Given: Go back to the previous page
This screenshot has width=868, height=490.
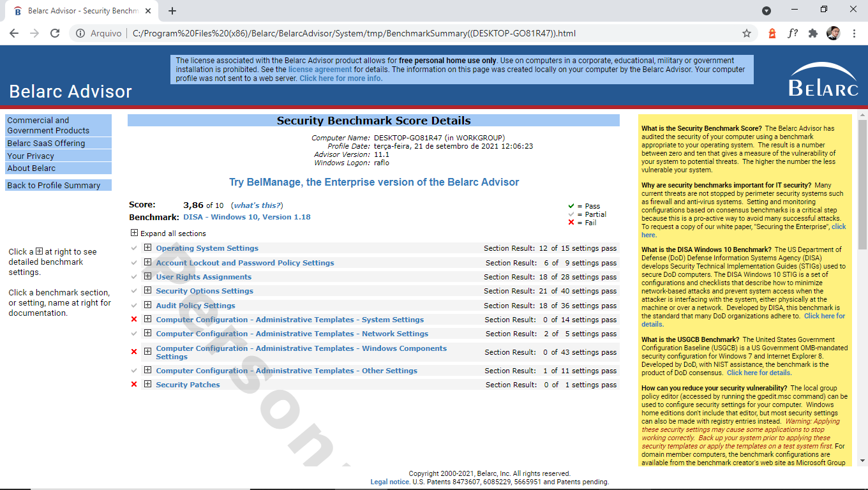Looking at the screenshot, I should pos(14,33).
